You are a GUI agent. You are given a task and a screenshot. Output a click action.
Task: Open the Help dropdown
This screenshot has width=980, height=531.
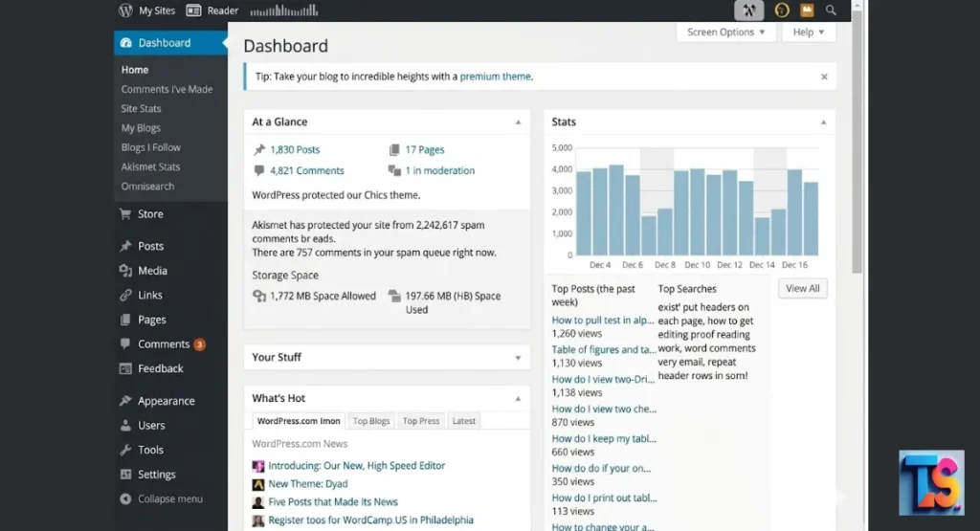pos(808,33)
